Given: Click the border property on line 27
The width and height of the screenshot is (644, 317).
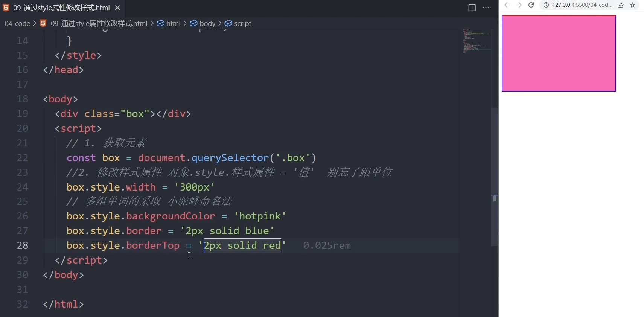Looking at the screenshot, I should pyautogui.click(x=144, y=231).
